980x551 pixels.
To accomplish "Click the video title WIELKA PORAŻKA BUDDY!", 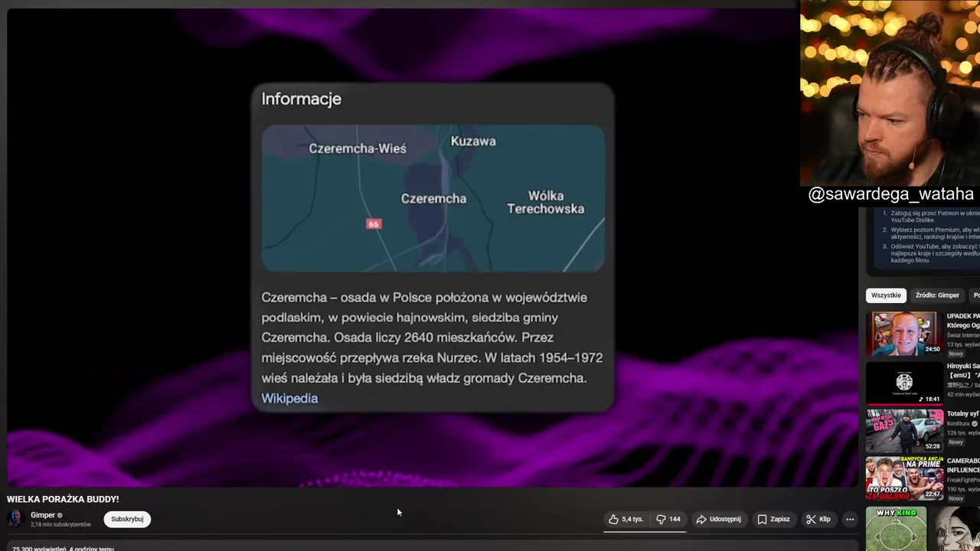I will pyautogui.click(x=63, y=499).
